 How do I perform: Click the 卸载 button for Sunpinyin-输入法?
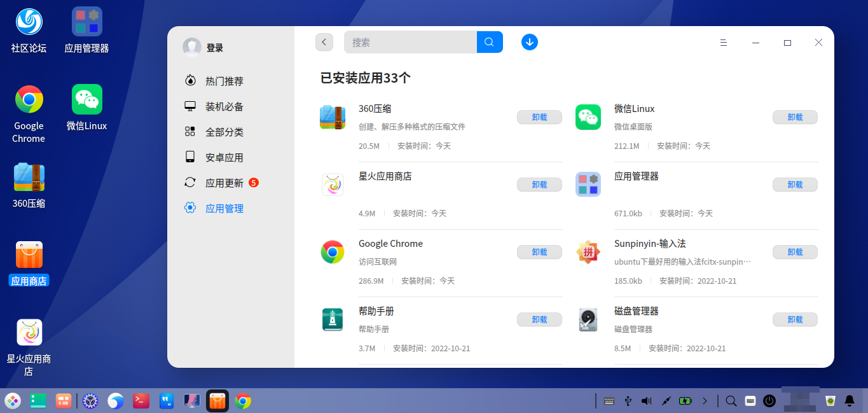[794, 252]
